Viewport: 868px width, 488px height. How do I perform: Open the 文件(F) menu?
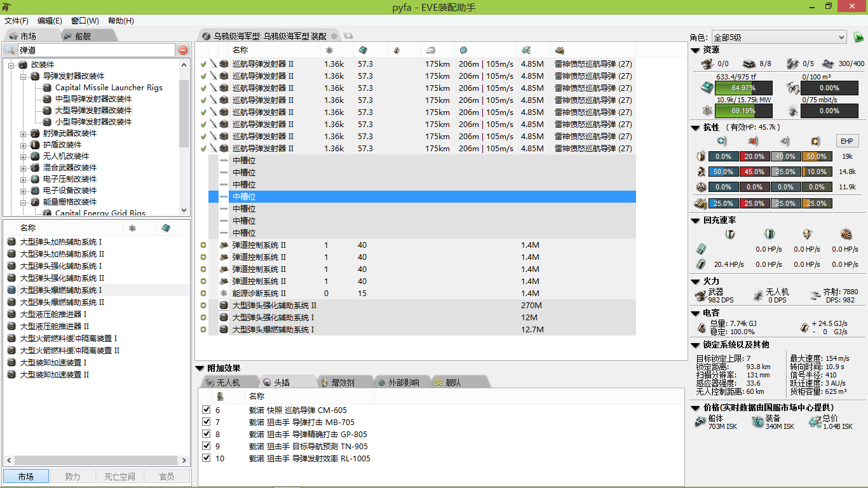coord(17,21)
